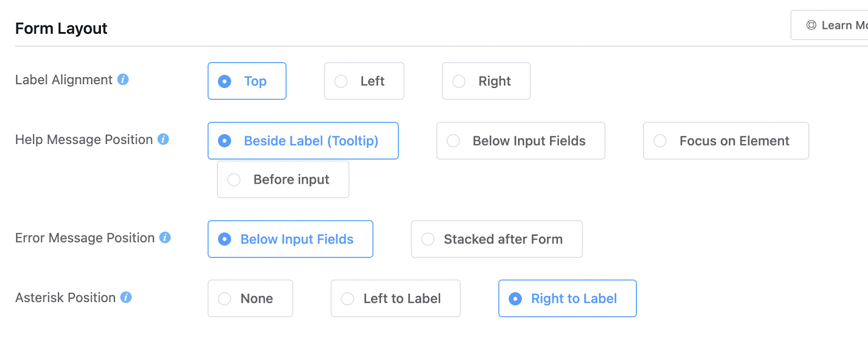Select Right label alignment

click(x=486, y=81)
